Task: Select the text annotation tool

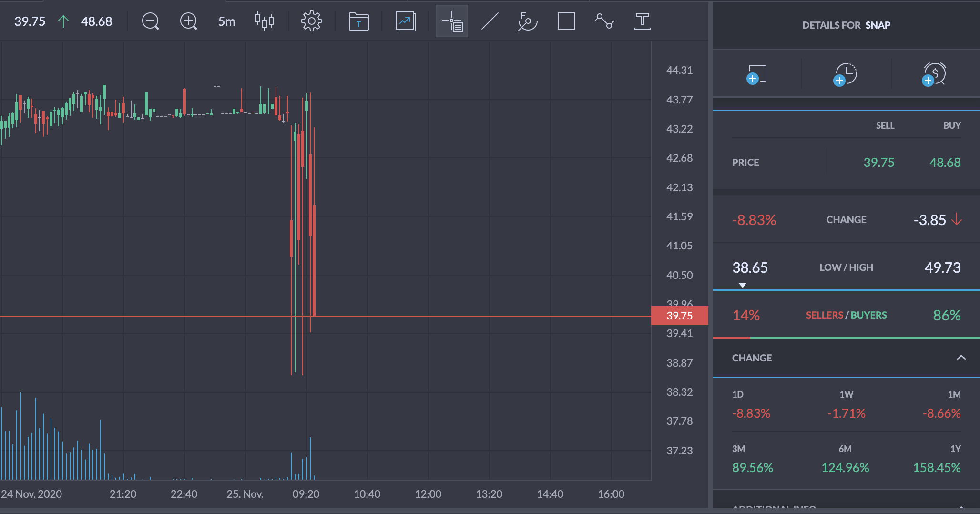Action: tap(642, 21)
